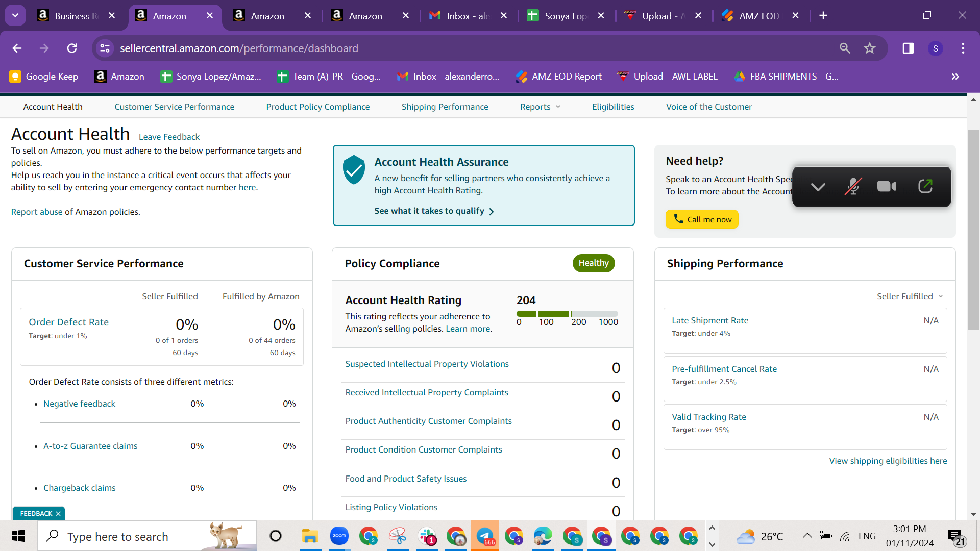Open a new browser tab
980x551 pixels.
click(x=823, y=15)
